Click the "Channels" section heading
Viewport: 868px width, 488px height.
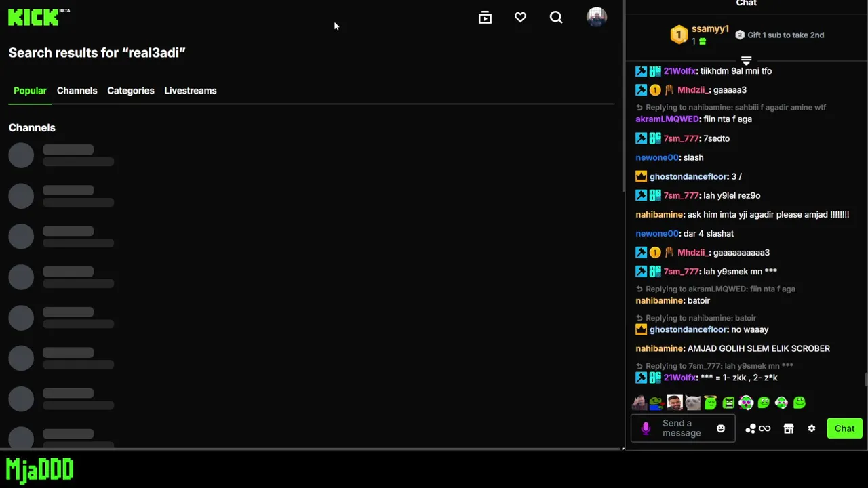[32, 128]
